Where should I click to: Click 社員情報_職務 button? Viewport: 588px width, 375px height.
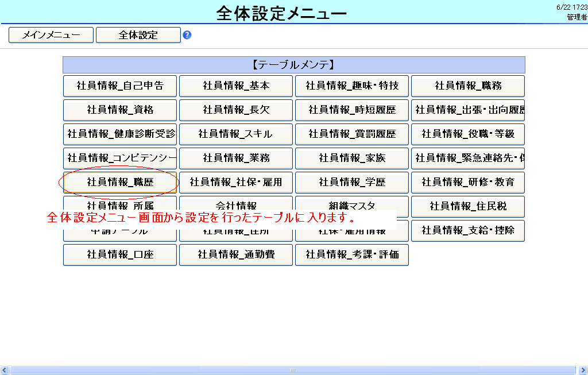[x=468, y=86]
